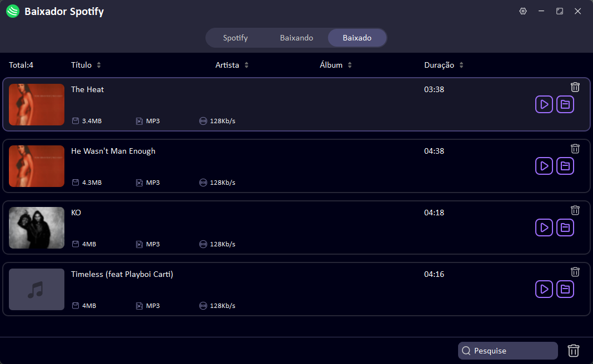Switch to the Baixando tab
593x364 pixels.
click(x=296, y=38)
